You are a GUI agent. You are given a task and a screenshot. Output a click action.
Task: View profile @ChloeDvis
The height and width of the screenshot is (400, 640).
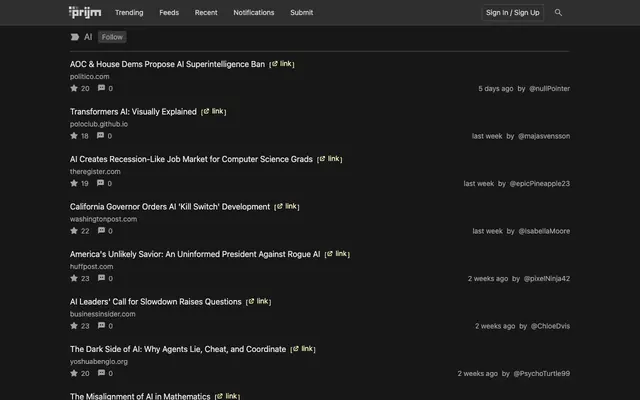click(550, 326)
